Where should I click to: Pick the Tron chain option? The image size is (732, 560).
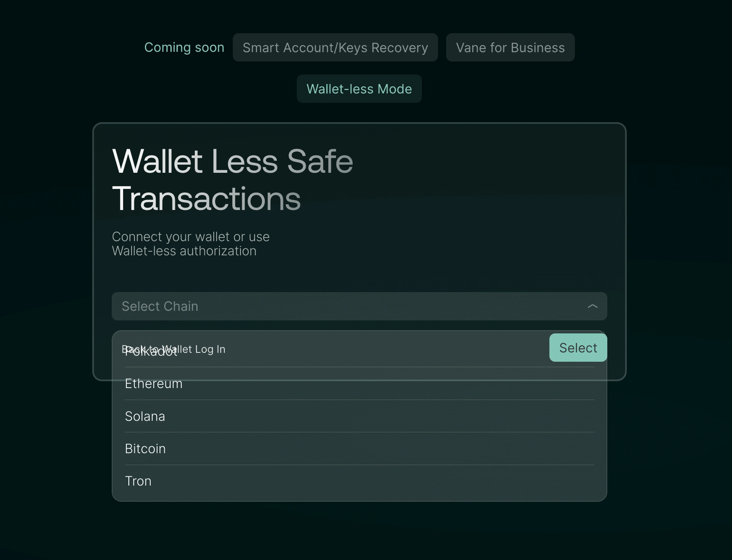click(x=138, y=481)
